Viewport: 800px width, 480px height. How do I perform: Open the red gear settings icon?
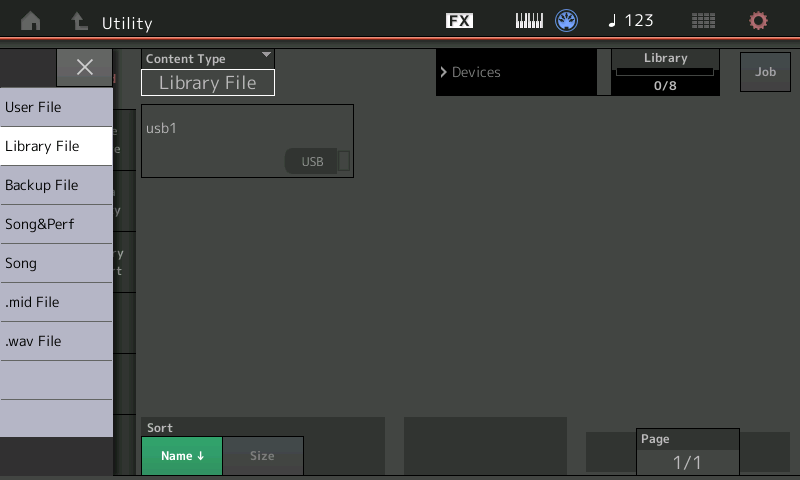(759, 21)
